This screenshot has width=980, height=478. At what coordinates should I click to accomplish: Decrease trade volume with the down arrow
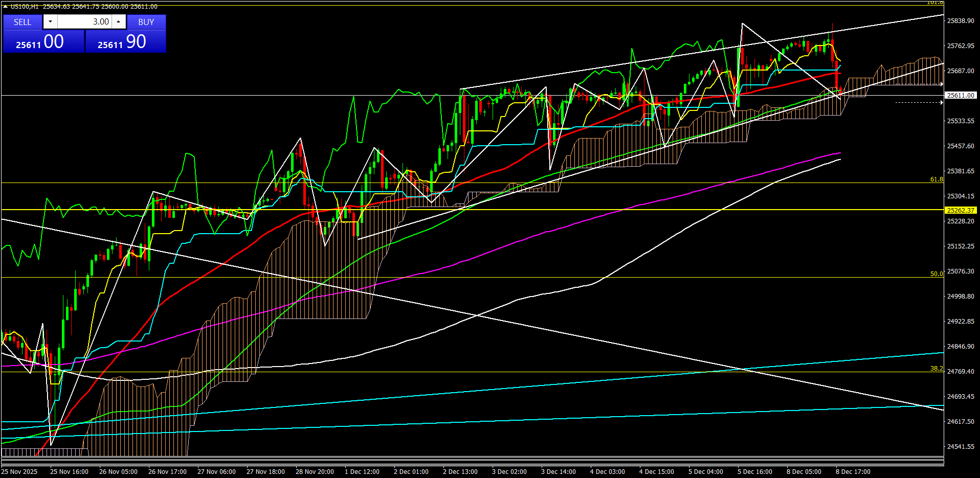click(x=50, y=22)
